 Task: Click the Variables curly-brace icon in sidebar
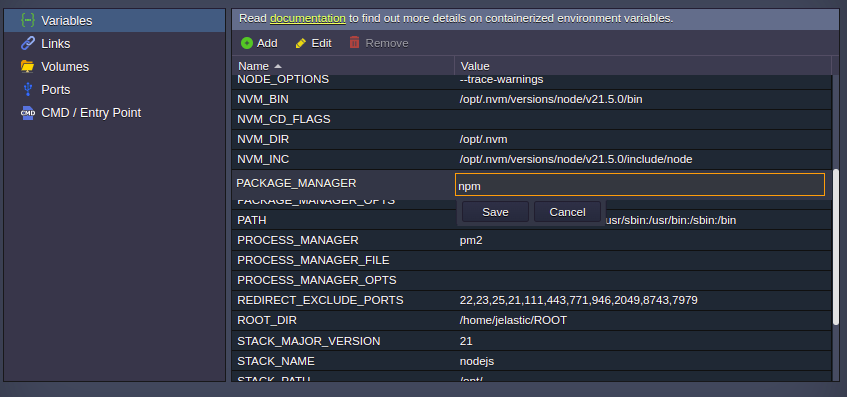[x=28, y=21]
